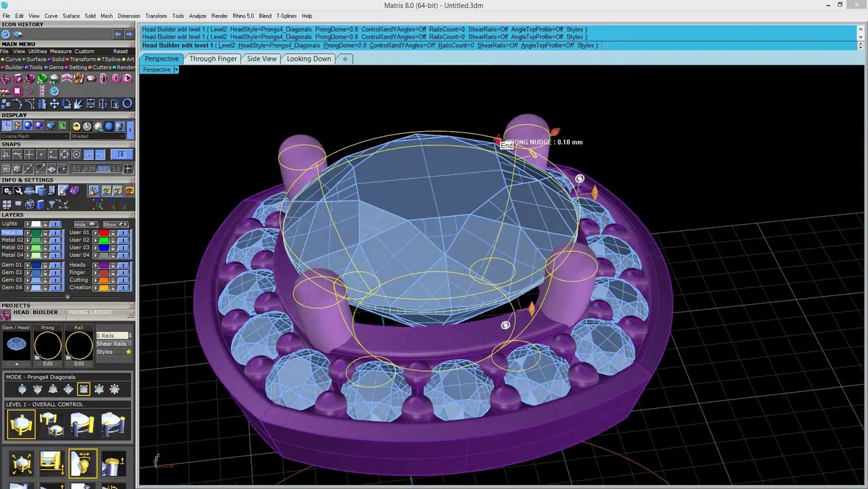Add a new viewport tab with plus
This screenshot has height=489, width=868.
(345, 59)
